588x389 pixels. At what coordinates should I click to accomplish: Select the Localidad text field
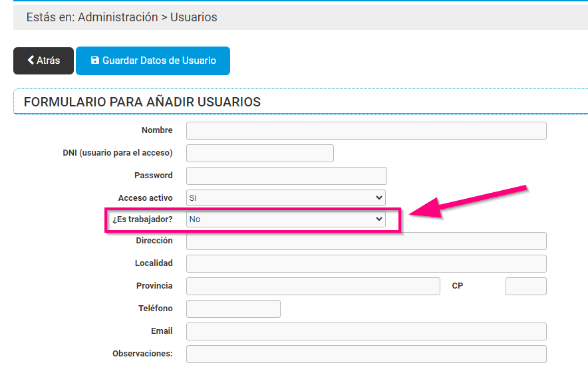(365, 263)
